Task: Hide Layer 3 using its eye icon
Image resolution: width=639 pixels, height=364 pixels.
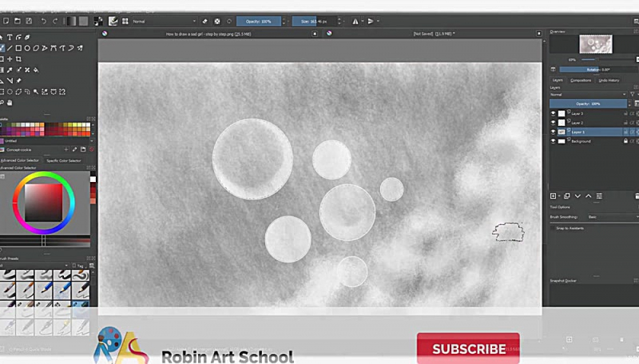Action: pyautogui.click(x=553, y=114)
